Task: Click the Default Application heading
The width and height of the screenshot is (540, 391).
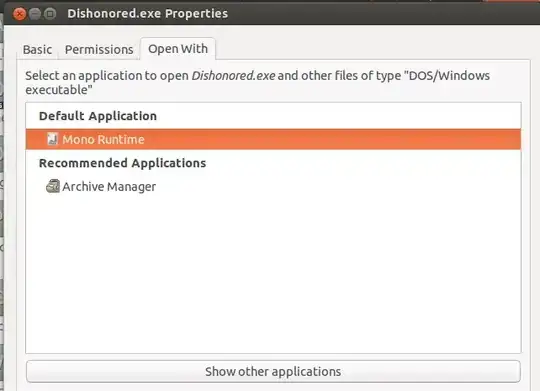Action: tap(98, 116)
